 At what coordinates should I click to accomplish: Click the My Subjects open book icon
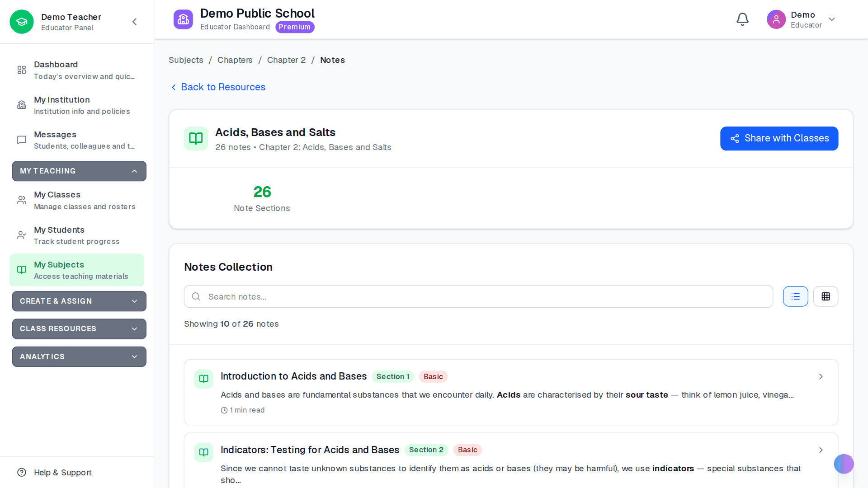click(x=22, y=270)
